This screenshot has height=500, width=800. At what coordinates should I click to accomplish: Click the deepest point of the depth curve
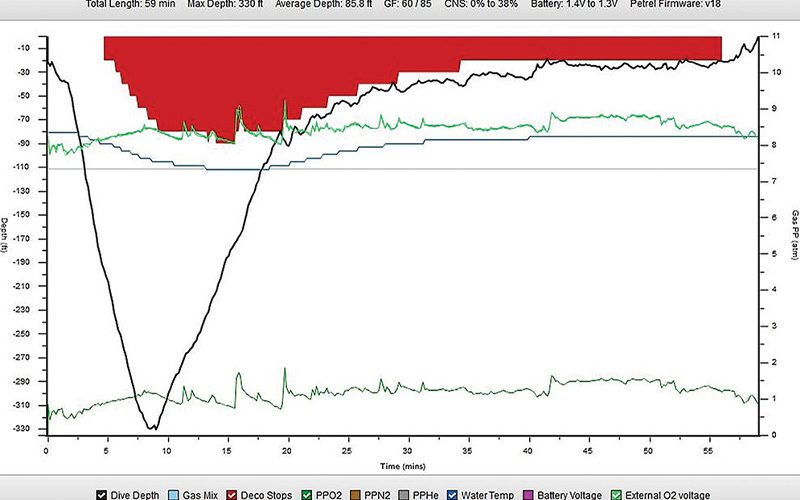pyautogui.click(x=151, y=428)
